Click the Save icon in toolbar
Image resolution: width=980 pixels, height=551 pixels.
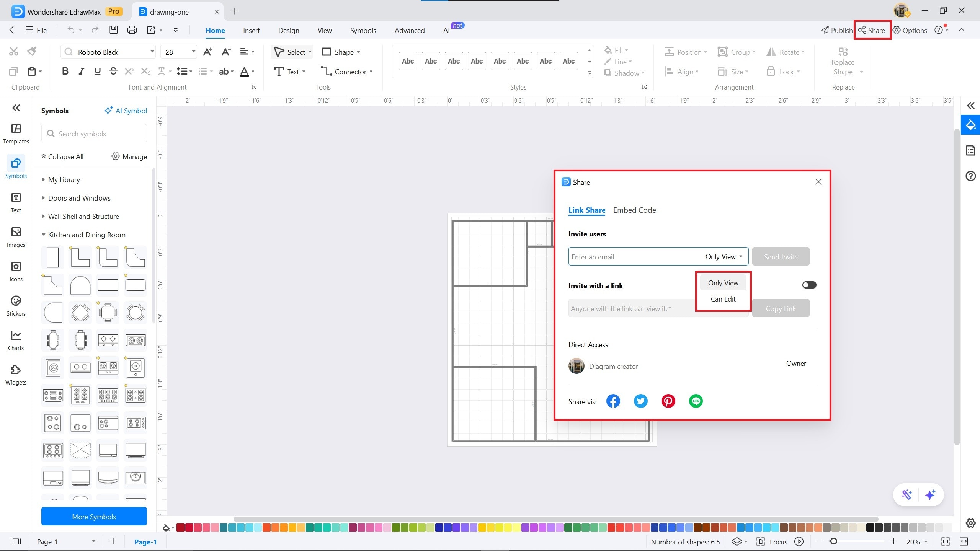pyautogui.click(x=113, y=30)
